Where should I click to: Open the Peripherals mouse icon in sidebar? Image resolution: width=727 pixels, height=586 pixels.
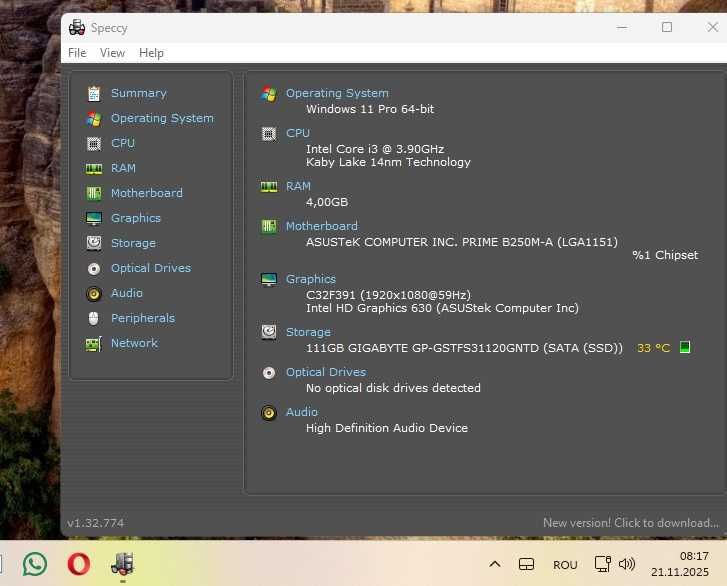pos(94,318)
